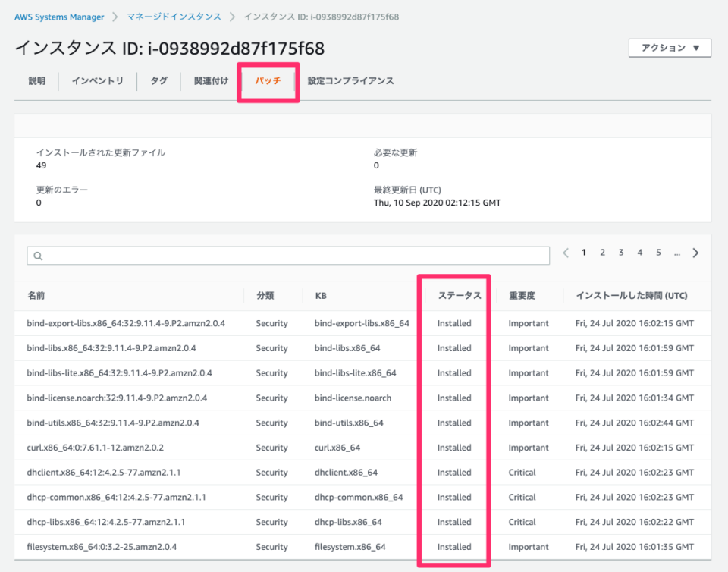Click the patch search input field
Viewport: 728px width, 572px height.
(x=288, y=256)
